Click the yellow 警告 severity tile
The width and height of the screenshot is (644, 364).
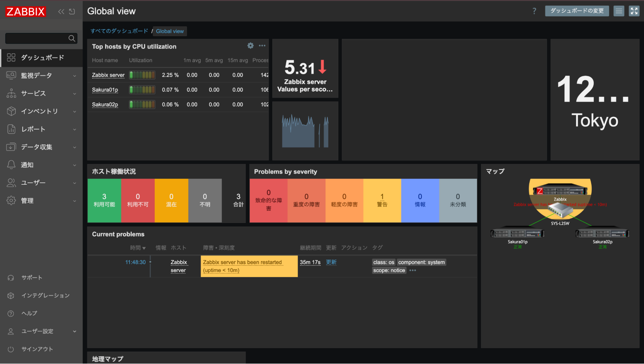pyautogui.click(x=382, y=201)
